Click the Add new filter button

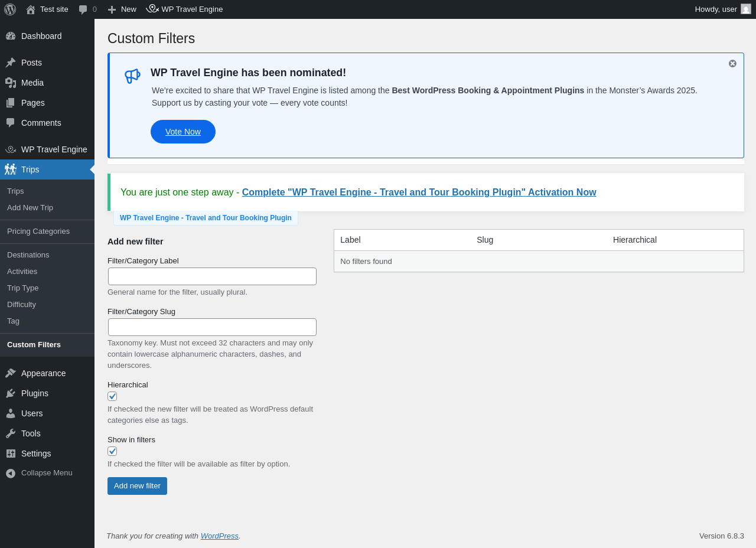[137, 486]
